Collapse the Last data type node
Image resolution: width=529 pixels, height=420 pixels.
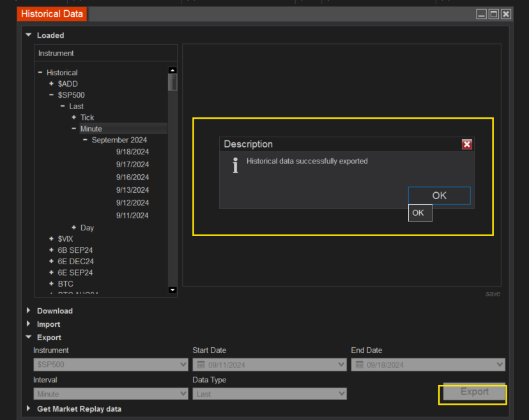click(x=63, y=106)
